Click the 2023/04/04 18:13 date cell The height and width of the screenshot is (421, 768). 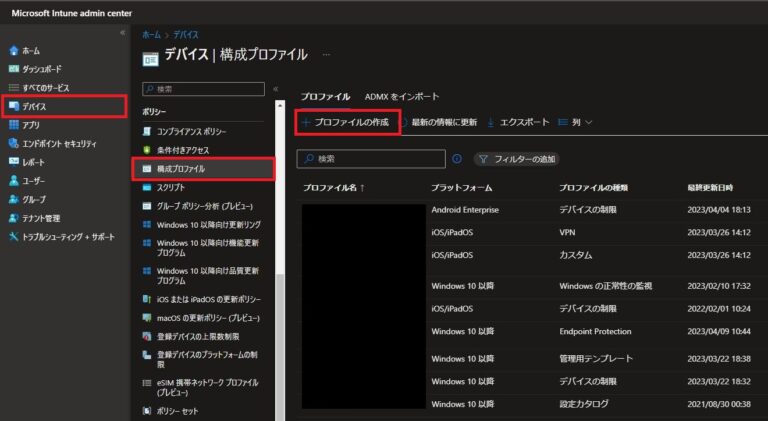coord(719,210)
